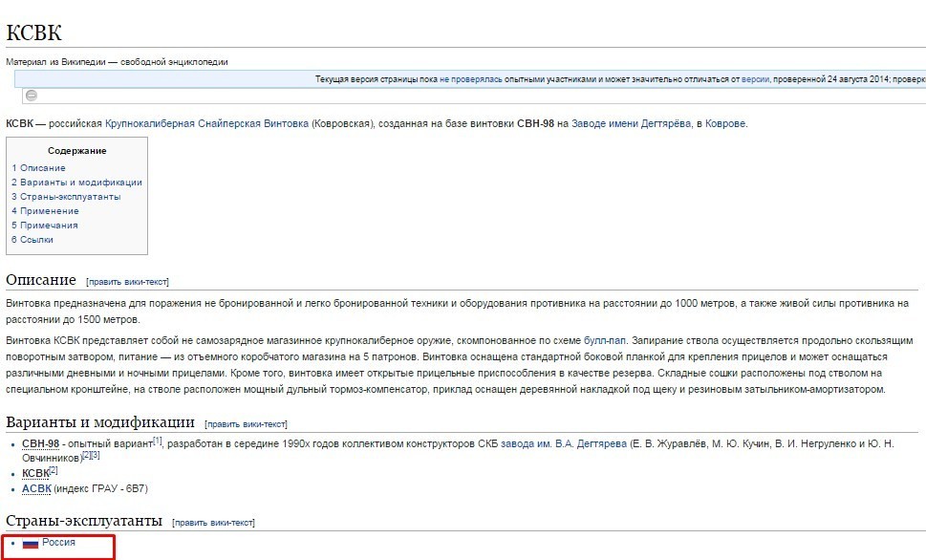
Task: Open the булл-пап link
Action: [605, 340]
